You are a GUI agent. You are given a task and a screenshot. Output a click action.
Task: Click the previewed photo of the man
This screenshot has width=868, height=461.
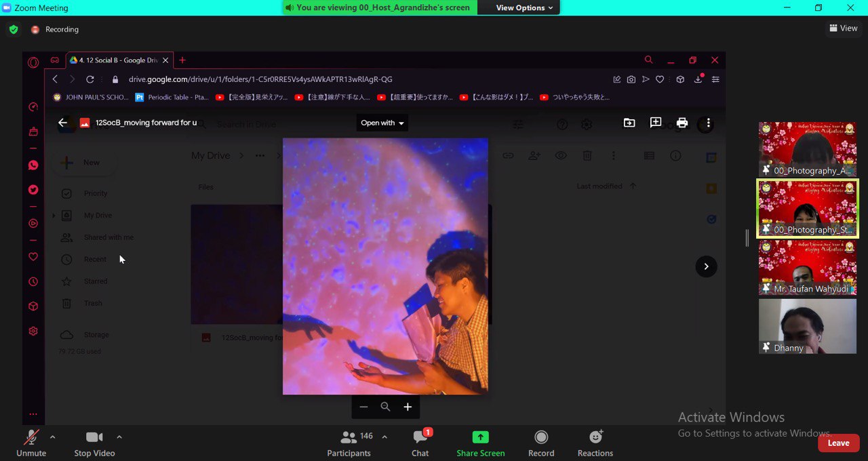385,266
